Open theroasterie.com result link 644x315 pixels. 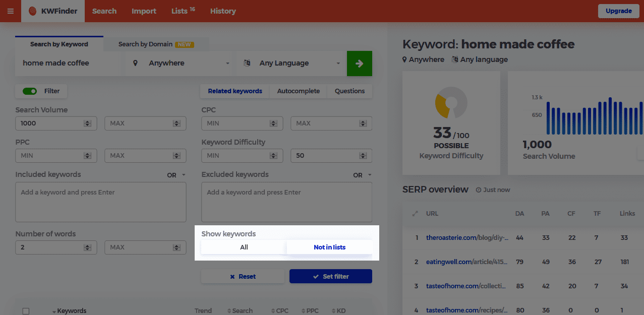coord(467,237)
